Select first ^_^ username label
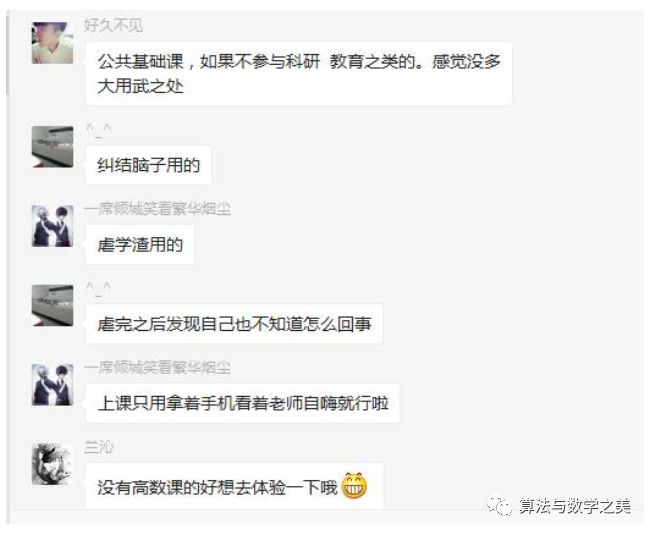 click(98, 130)
